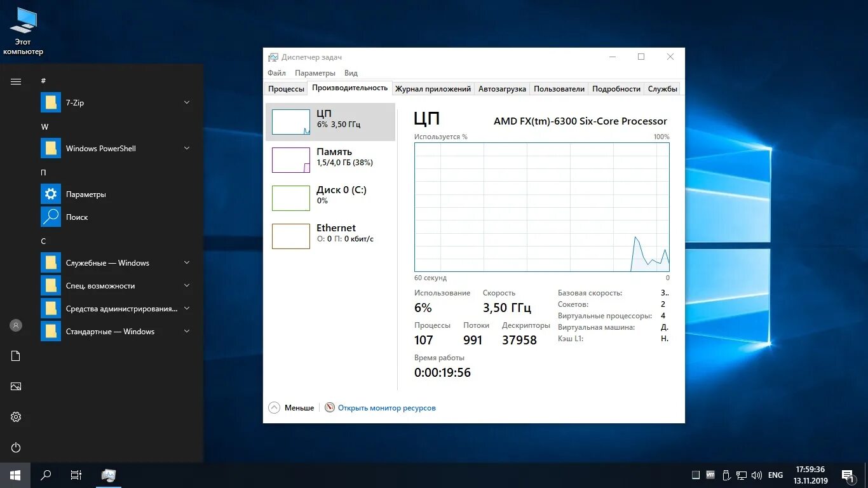
Task: Click the grid tray icon
Action: [x=696, y=475]
